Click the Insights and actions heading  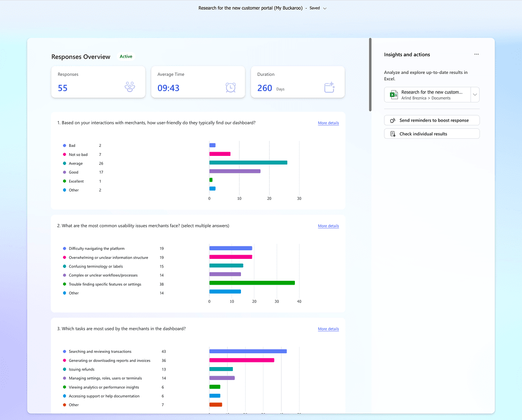[407, 54]
